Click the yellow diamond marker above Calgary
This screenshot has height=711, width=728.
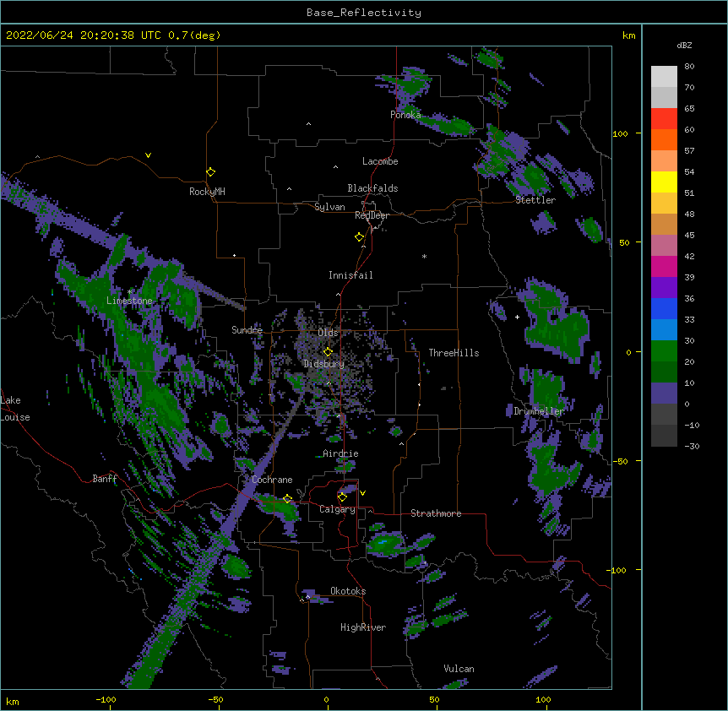pos(342,497)
